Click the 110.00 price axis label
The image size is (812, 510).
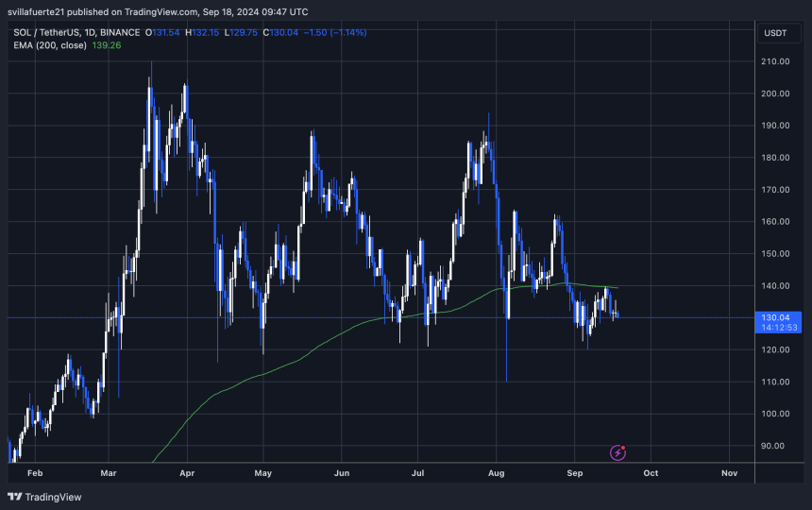click(x=775, y=382)
